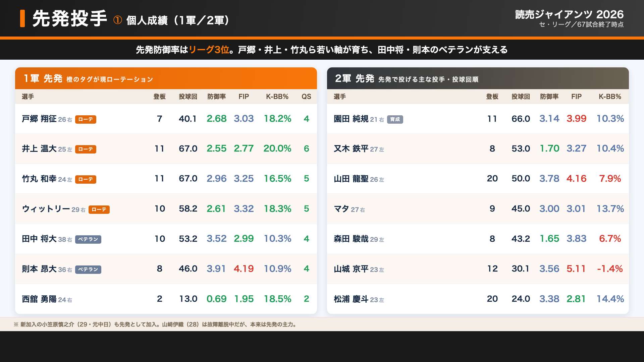
Task: Click 則本 昂大 FIP value 4.19
Action: (244, 269)
